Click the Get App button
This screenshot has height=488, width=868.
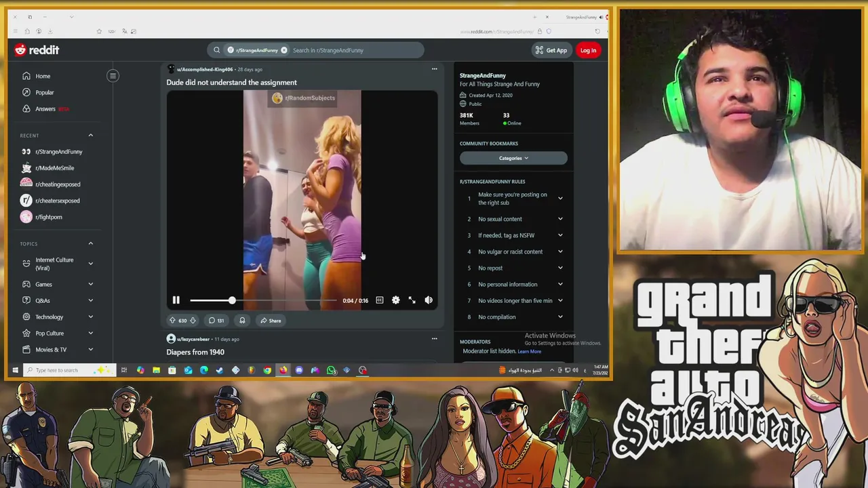click(551, 50)
